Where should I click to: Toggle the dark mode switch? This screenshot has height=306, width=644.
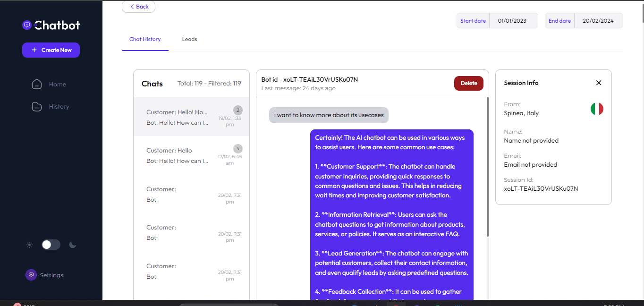51,245
